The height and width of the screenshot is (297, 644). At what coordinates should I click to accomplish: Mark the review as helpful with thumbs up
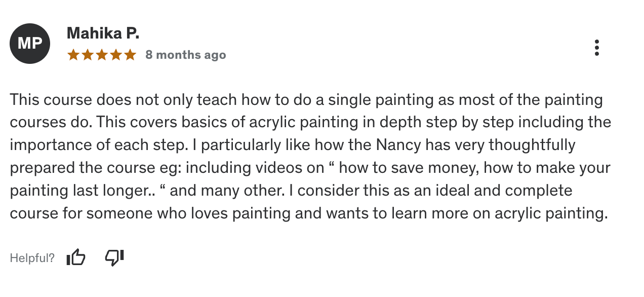tap(76, 257)
